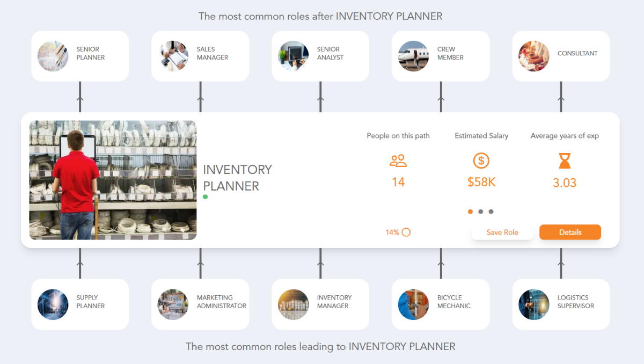The width and height of the screenshot is (644, 364).
Task: Click the hourglass icon for years of experience
Action: tap(564, 161)
